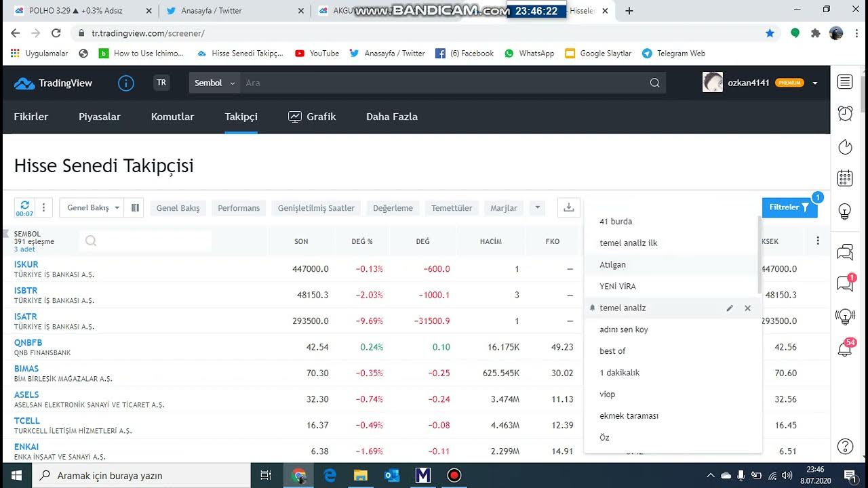
Task: Click the Chrome address bar URL
Action: [148, 33]
